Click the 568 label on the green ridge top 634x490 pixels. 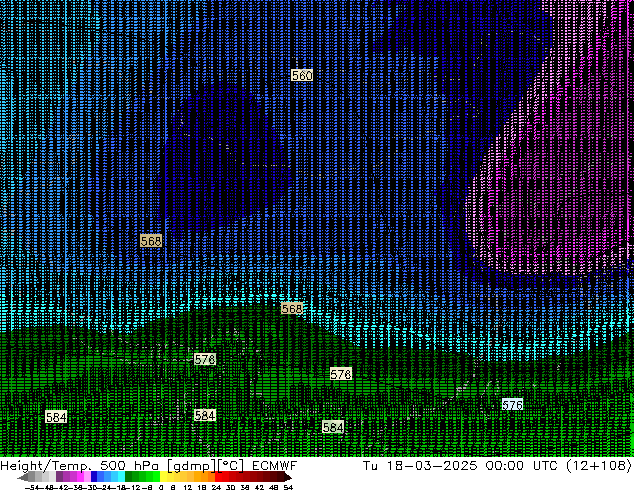[292, 308]
